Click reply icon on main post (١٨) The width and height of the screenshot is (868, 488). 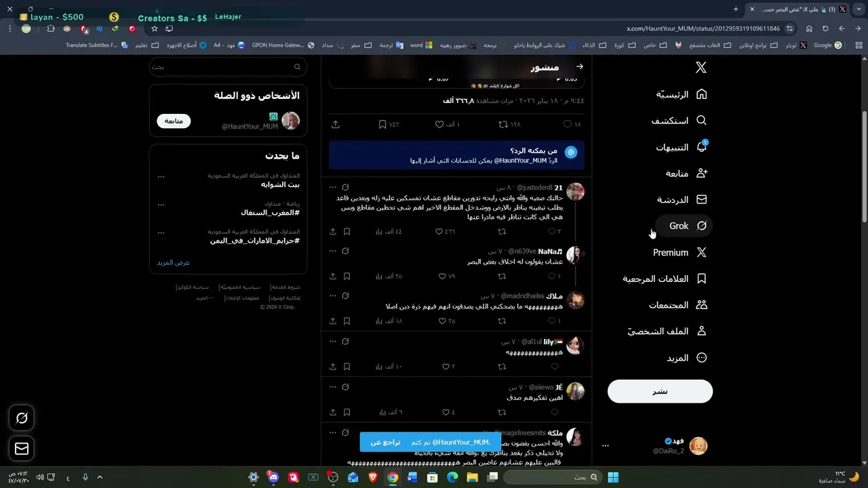point(568,125)
